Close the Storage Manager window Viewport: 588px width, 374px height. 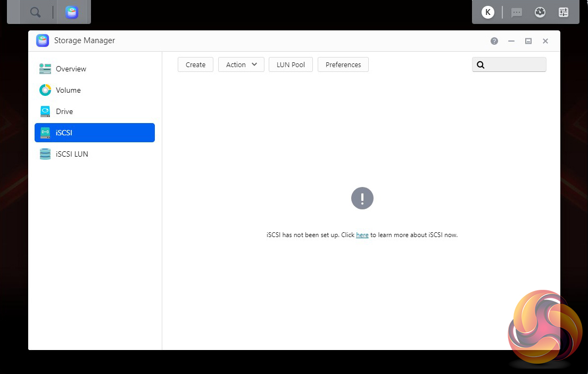(545, 41)
